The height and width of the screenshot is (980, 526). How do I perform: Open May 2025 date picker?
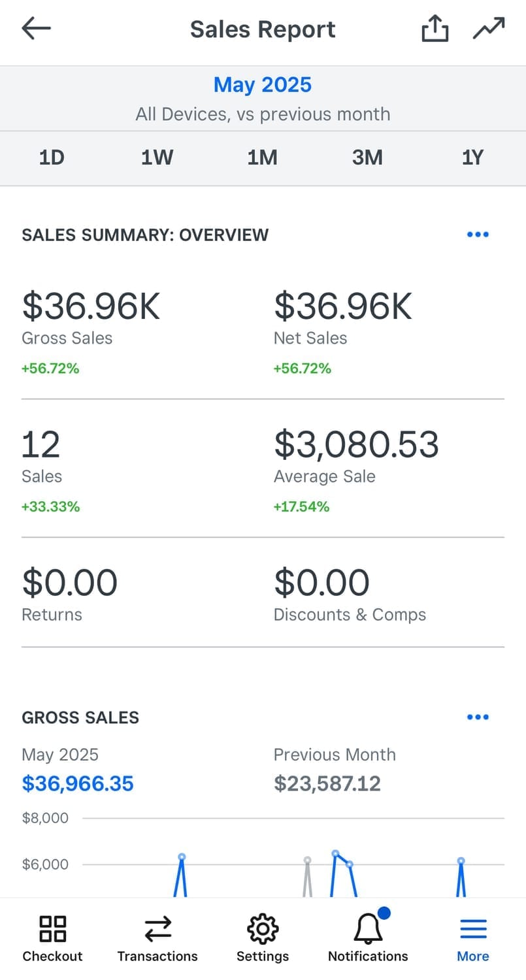(x=263, y=85)
